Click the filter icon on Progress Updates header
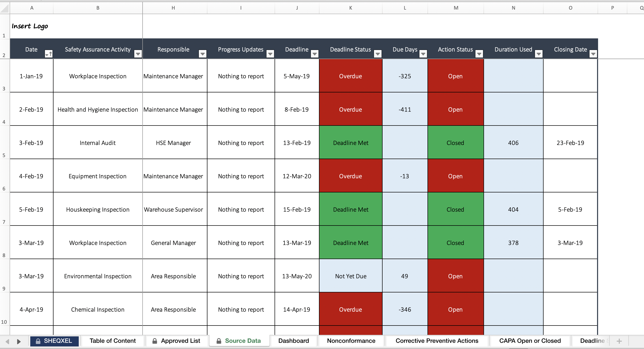 point(270,54)
